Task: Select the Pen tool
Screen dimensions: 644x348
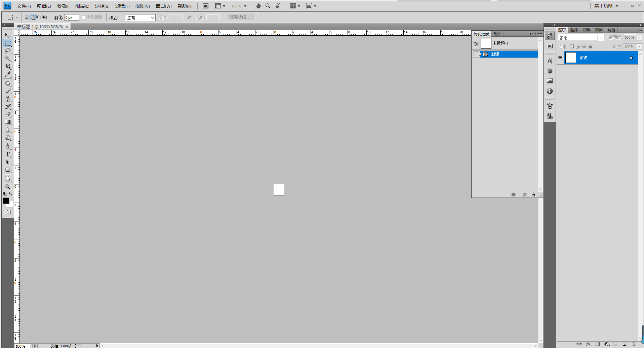Action: pyautogui.click(x=8, y=146)
